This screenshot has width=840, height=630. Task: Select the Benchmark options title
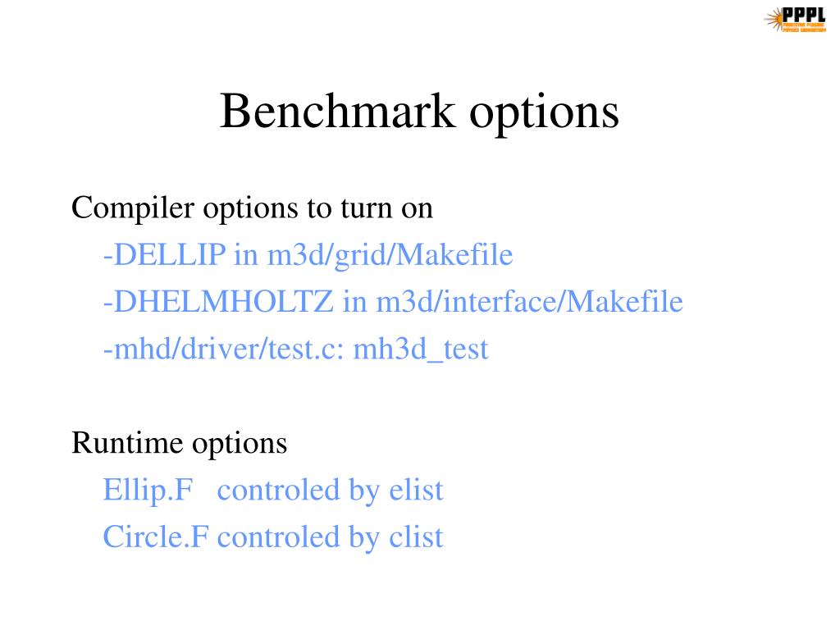(x=419, y=112)
